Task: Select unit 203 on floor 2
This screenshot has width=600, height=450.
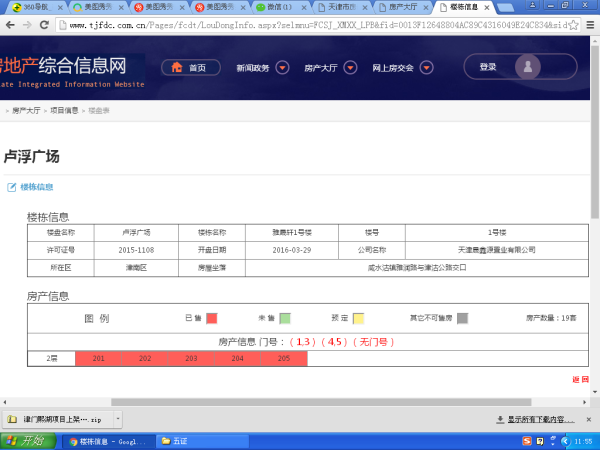Action: click(191, 358)
